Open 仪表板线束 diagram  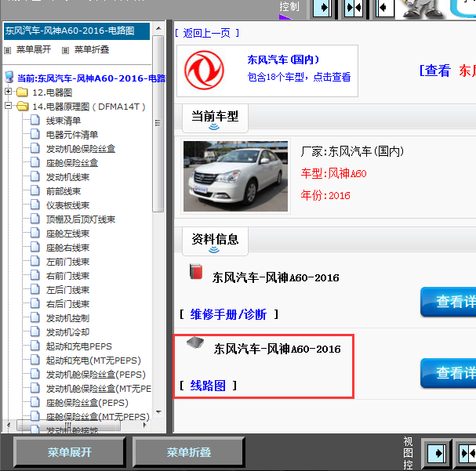(67, 205)
